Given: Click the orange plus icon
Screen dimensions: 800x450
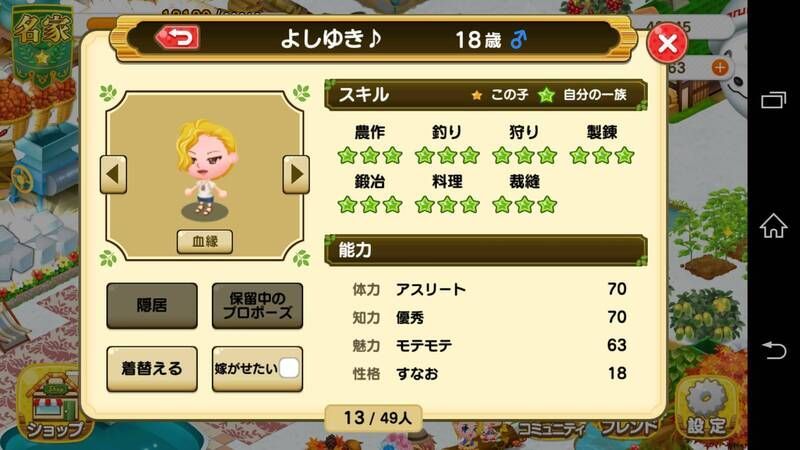Looking at the screenshot, I should coord(720,67).
